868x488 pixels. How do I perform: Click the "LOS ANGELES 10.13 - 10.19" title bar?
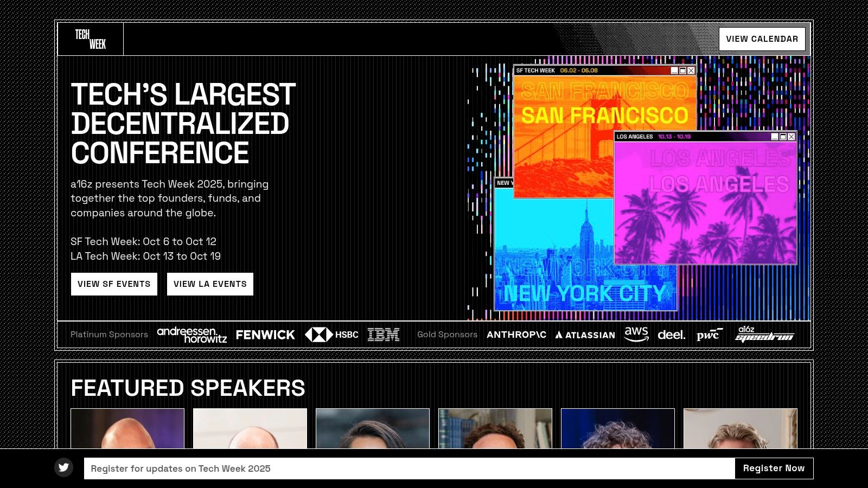(705, 137)
